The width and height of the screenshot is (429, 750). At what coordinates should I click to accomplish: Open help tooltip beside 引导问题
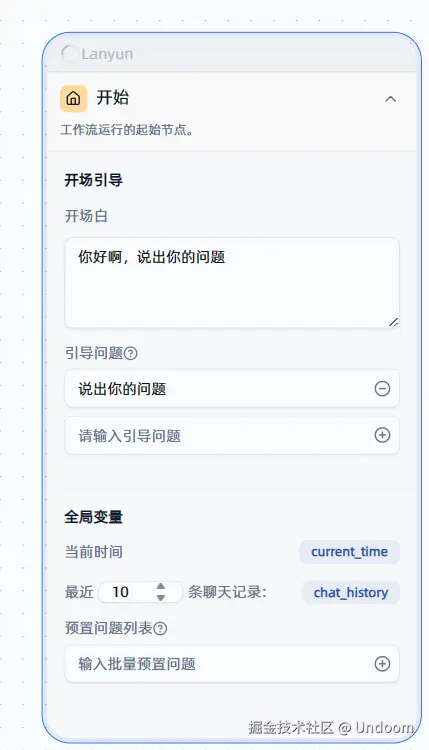(131, 353)
